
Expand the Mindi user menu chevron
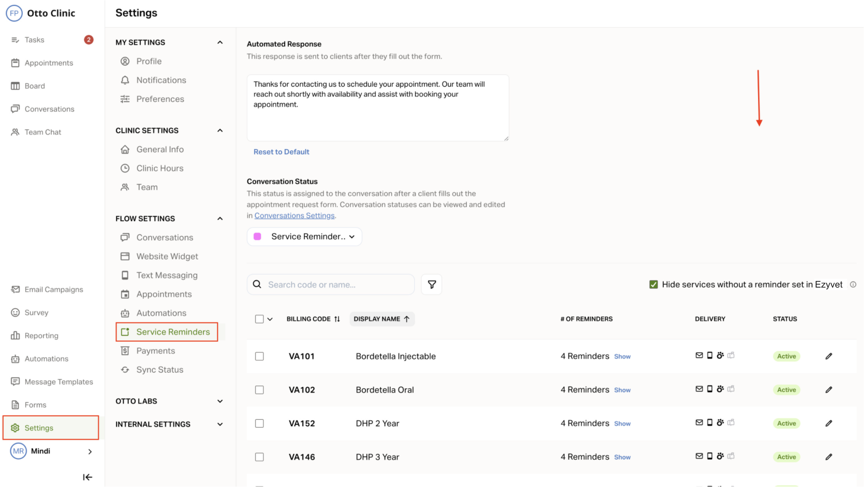tap(90, 452)
